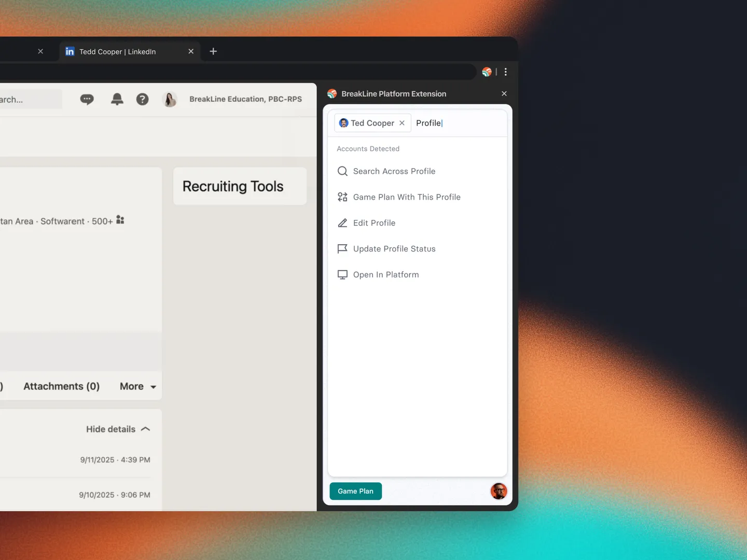Remove the Ted Cooper chip
747x560 pixels.
point(402,123)
